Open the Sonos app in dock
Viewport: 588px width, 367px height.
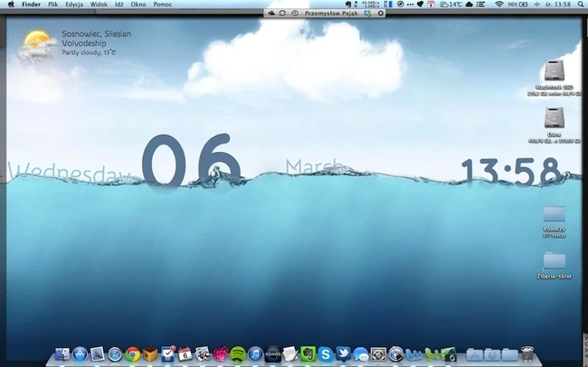pyautogui.click(x=272, y=353)
